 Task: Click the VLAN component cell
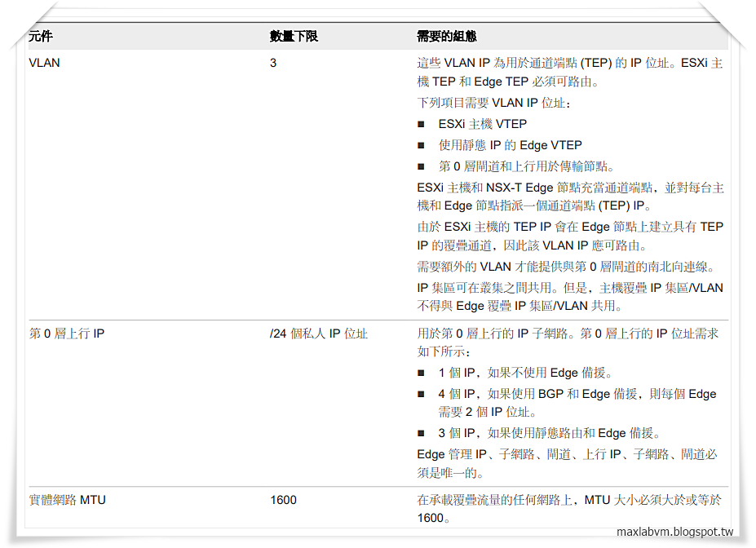coord(44,63)
